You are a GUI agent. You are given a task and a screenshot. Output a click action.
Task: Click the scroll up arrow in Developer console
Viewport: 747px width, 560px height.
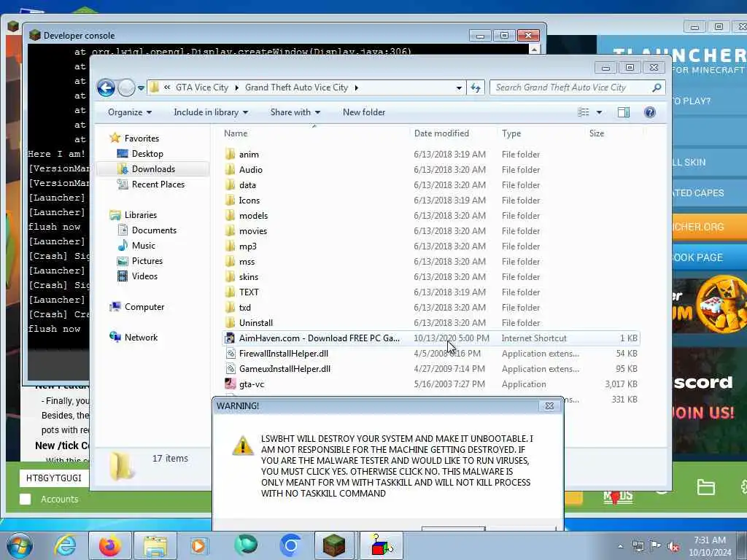pyautogui.click(x=535, y=49)
